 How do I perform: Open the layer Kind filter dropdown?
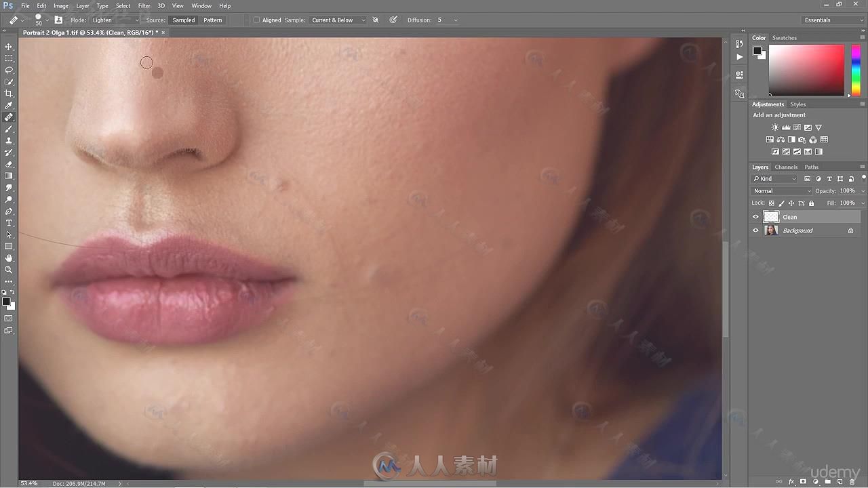pyautogui.click(x=774, y=179)
